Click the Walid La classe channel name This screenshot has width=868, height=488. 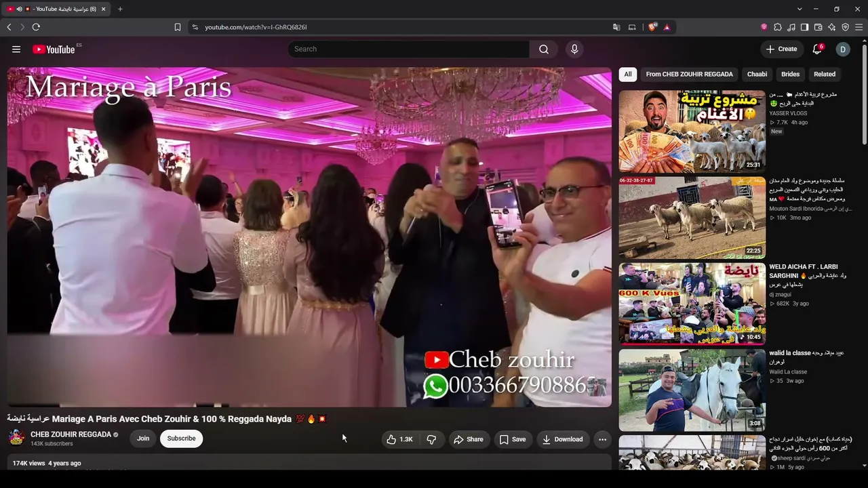pyautogui.click(x=788, y=372)
